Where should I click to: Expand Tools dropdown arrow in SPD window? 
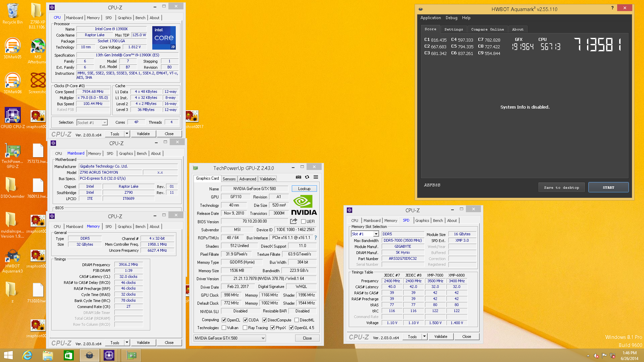424,337
